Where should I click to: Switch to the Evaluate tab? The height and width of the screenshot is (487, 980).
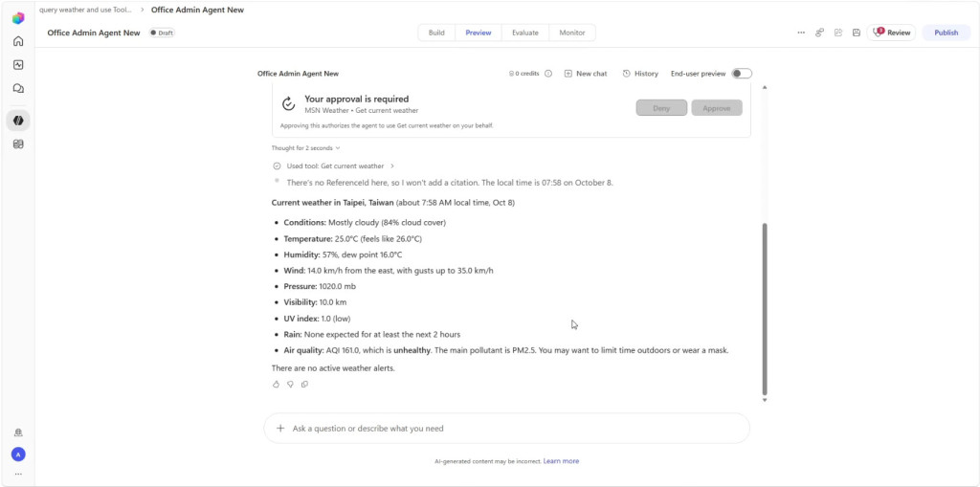point(525,33)
